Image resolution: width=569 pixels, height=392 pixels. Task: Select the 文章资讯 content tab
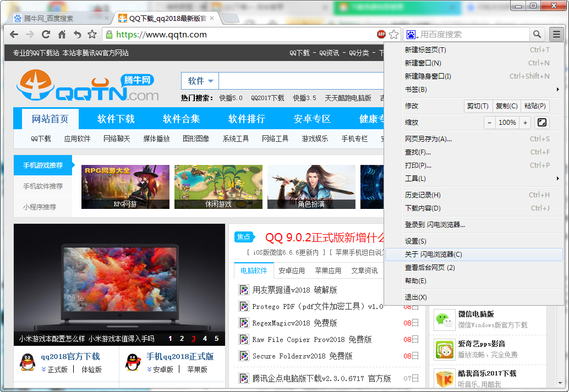pos(364,271)
